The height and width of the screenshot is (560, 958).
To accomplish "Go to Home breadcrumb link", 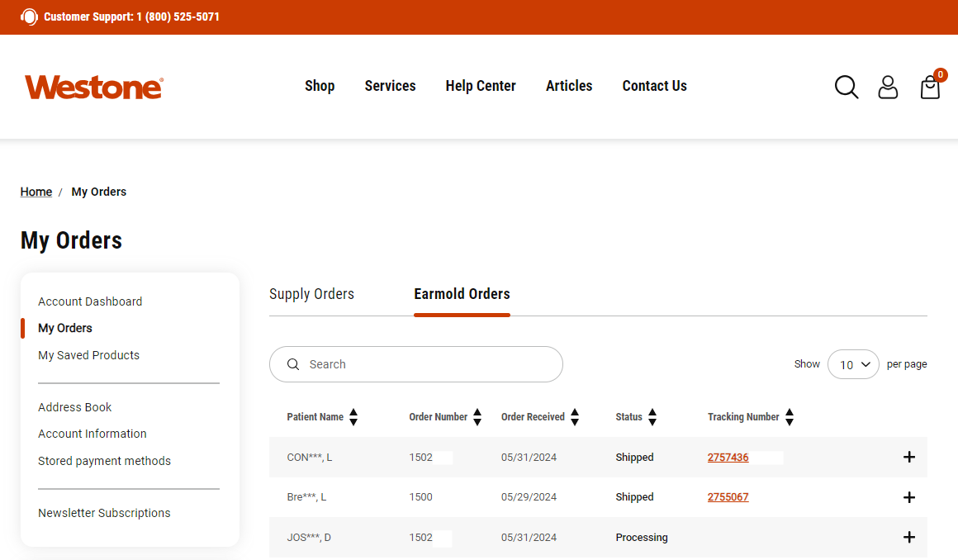I will [36, 192].
